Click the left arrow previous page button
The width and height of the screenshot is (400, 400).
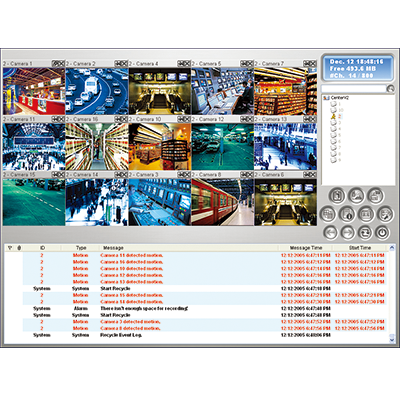(331, 232)
